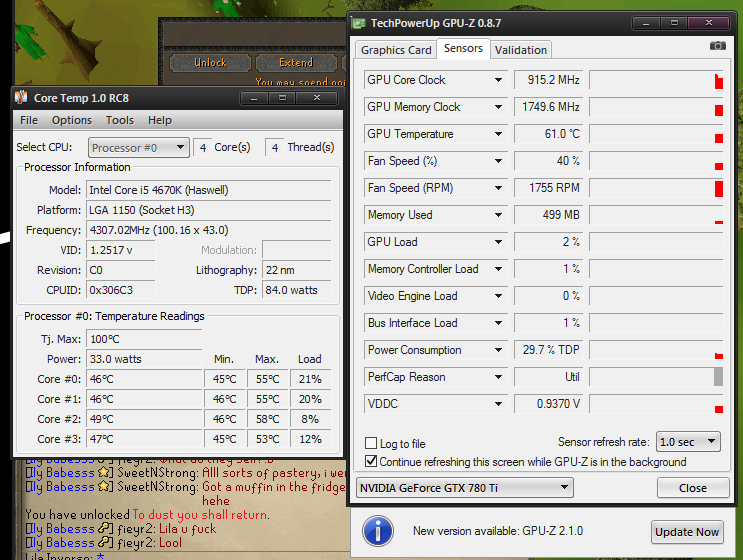Switch to the Graphics Card tab
Image resolution: width=743 pixels, height=560 pixels.
pos(396,50)
